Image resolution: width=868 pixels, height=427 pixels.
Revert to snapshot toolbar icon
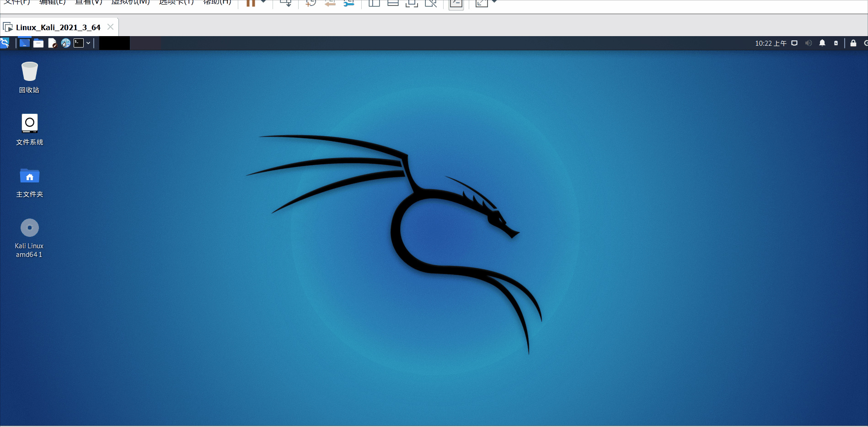(330, 3)
